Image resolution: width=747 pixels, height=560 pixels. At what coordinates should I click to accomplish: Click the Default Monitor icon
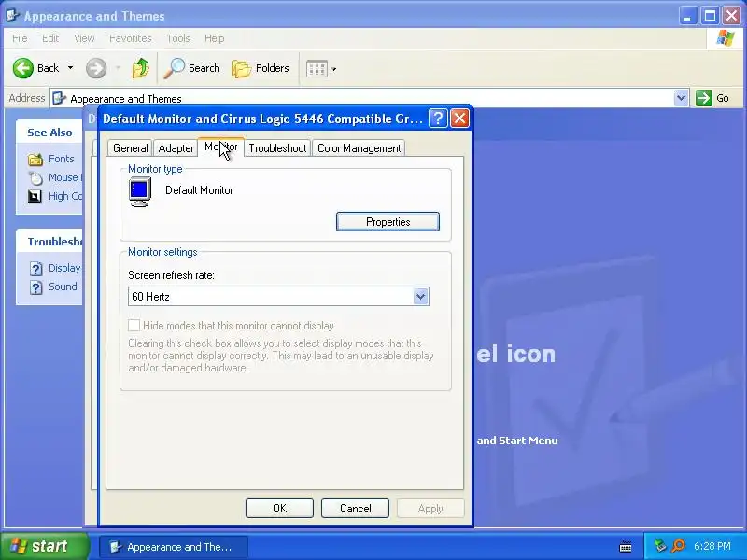pos(140,192)
